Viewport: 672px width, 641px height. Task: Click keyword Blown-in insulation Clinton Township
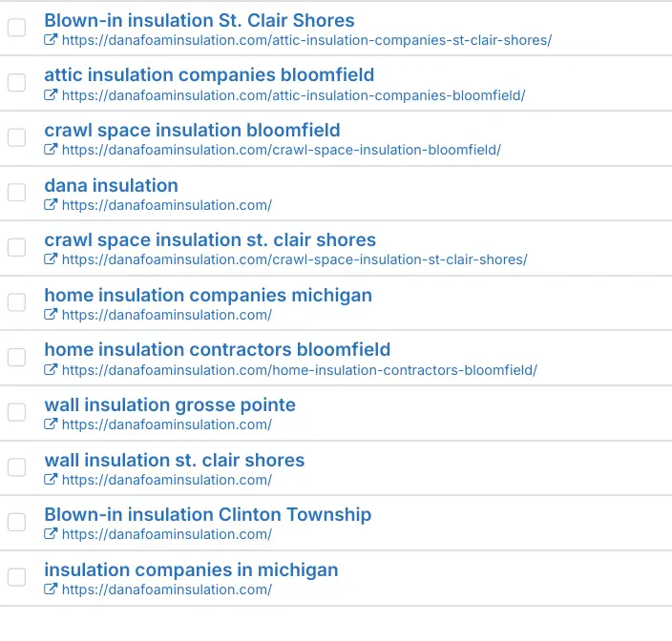click(207, 515)
